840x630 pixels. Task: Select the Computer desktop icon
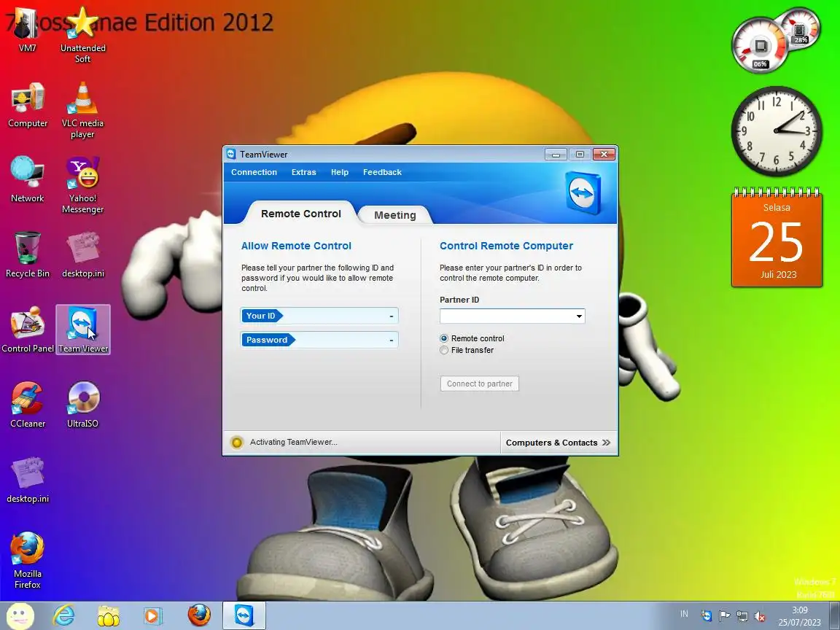click(x=27, y=106)
